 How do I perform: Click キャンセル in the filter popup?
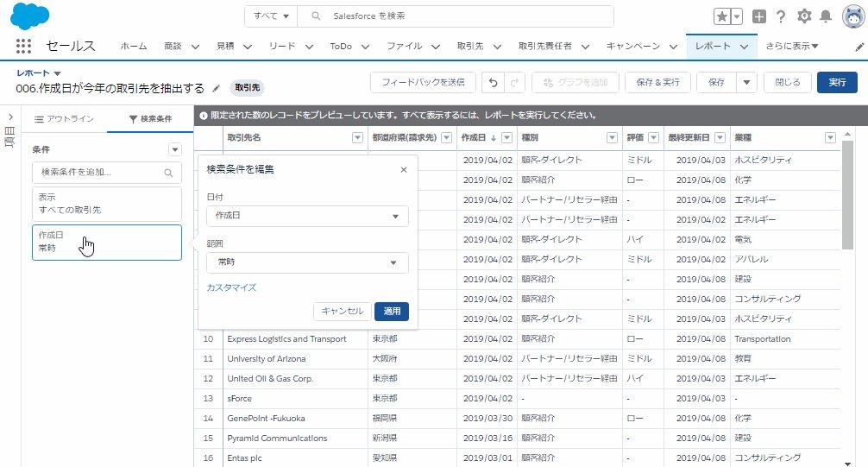tap(342, 312)
